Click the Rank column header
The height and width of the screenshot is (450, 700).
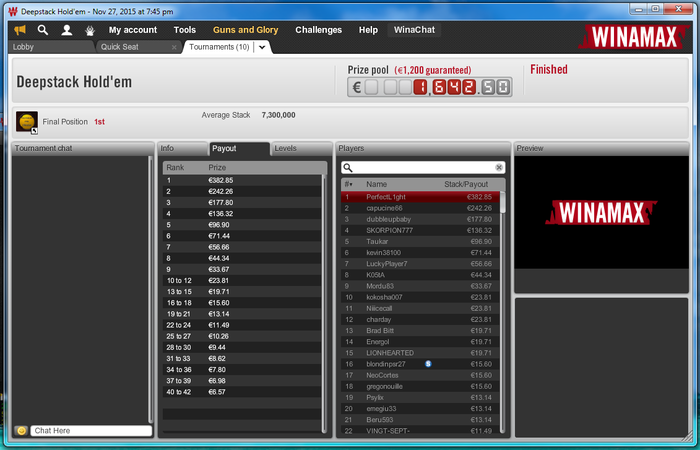click(x=175, y=167)
